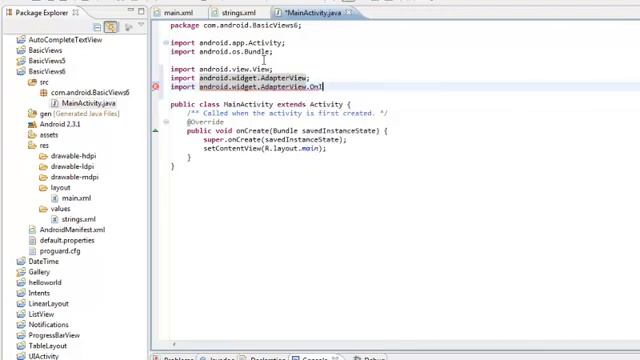Click the BasicViews5 project icon
Image resolution: width=640 pixels, height=360 pixels.
pyautogui.click(x=21, y=61)
